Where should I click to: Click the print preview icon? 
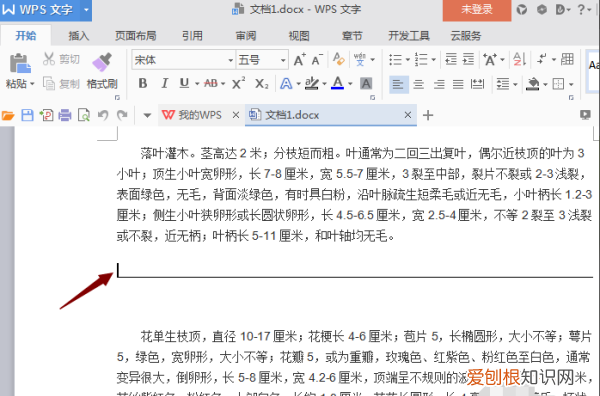[84, 115]
